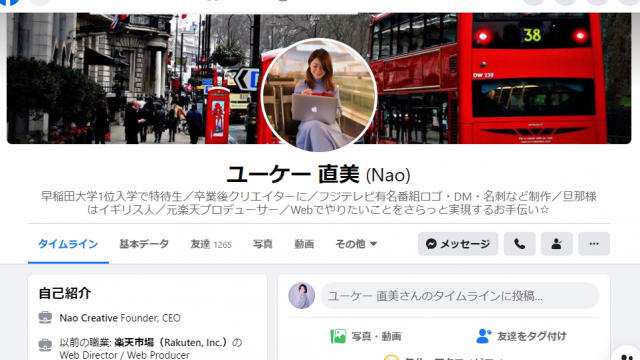
Task: Click briefcase icon beside 以前の職業
Action: coord(45,345)
